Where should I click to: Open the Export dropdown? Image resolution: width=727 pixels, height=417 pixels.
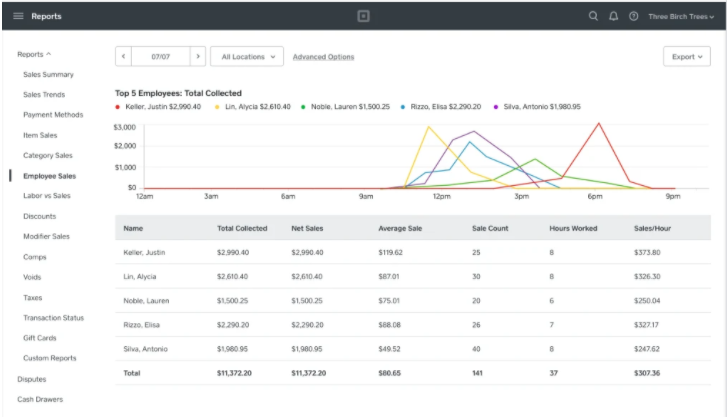(x=687, y=57)
